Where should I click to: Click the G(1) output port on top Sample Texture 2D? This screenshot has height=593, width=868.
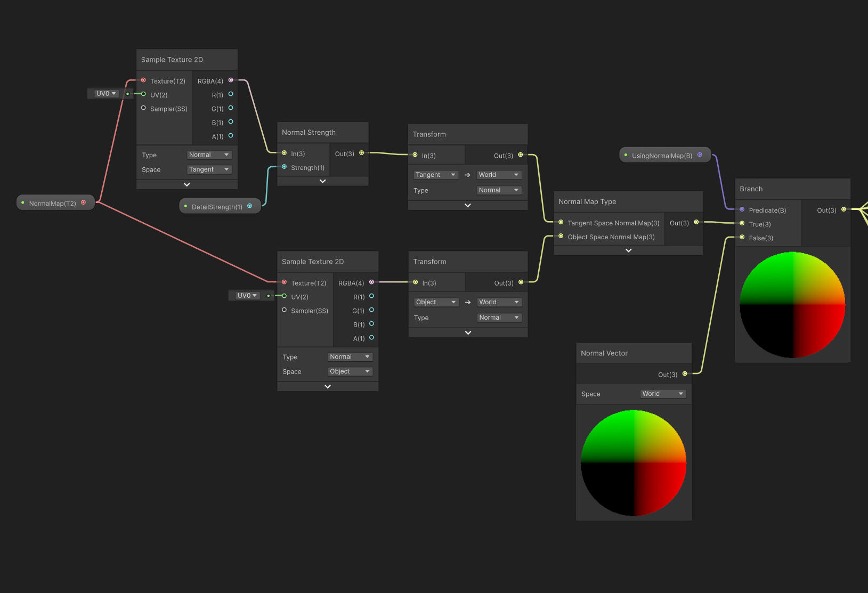click(231, 108)
